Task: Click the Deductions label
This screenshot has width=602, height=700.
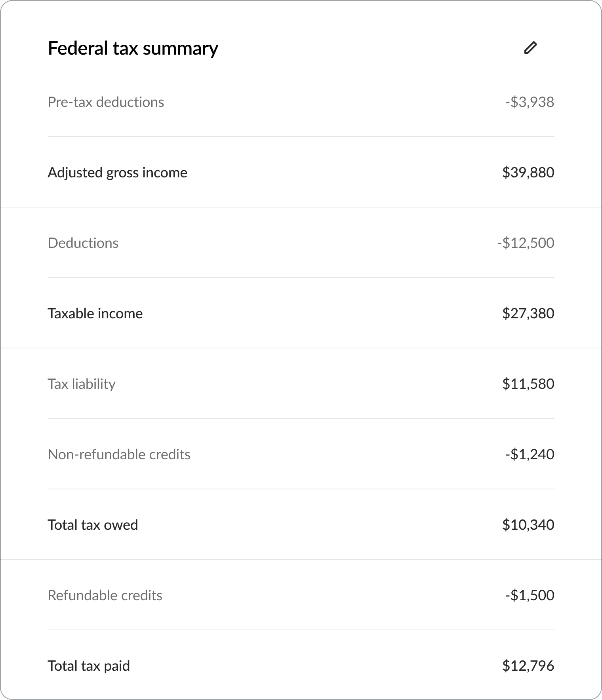Action: pyautogui.click(x=83, y=243)
